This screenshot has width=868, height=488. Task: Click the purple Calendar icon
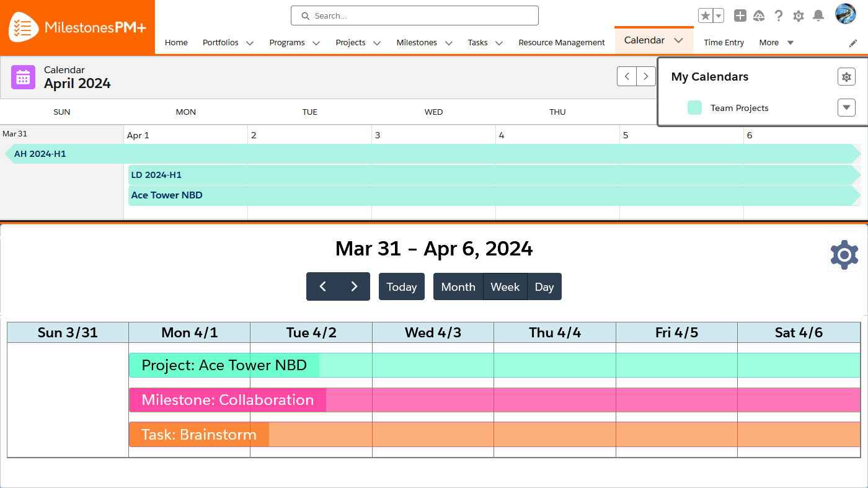pos(23,78)
